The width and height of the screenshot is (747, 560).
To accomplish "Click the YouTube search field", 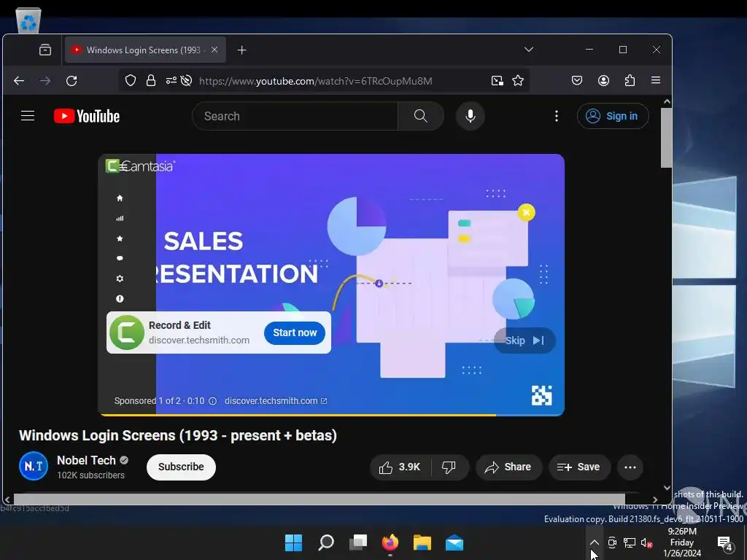I will [x=295, y=116].
